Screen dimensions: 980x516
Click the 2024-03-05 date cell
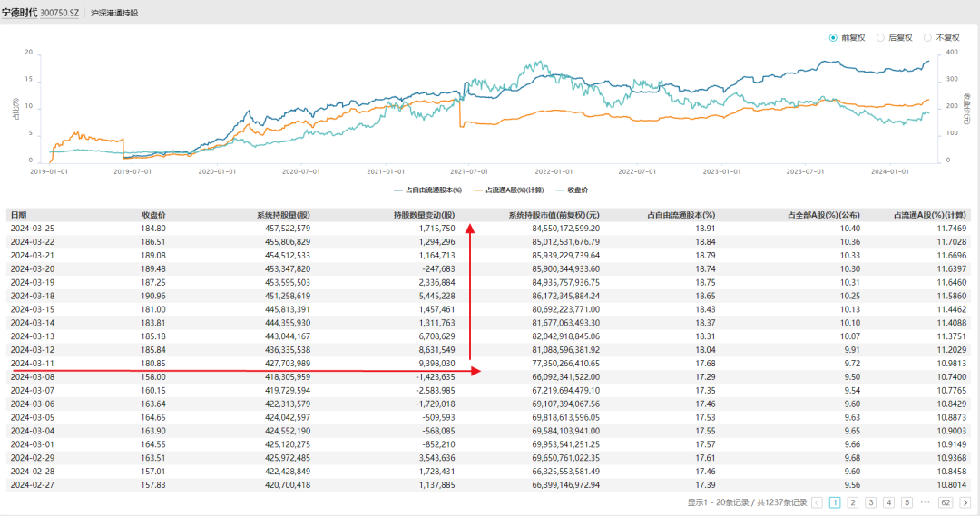click(33, 418)
